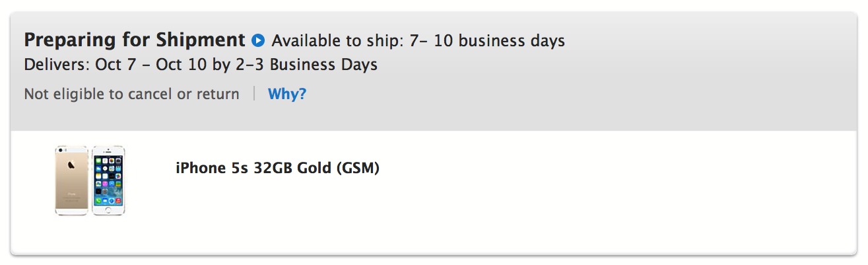Click the "Preparing for Shipment" heading
The image size is (868, 265).
[135, 40]
